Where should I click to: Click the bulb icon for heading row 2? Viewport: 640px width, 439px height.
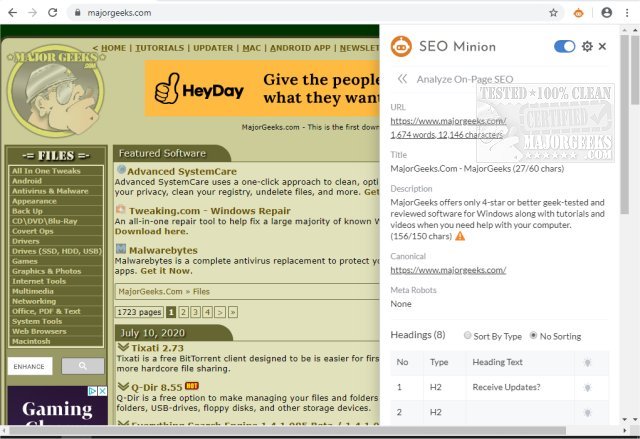pyautogui.click(x=587, y=413)
